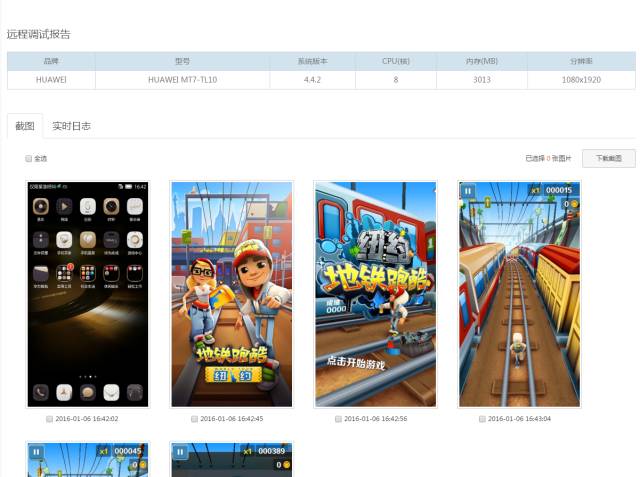Open the partial screenshot showing score 000389
This screenshot has height=477, width=640.
click(232, 459)
